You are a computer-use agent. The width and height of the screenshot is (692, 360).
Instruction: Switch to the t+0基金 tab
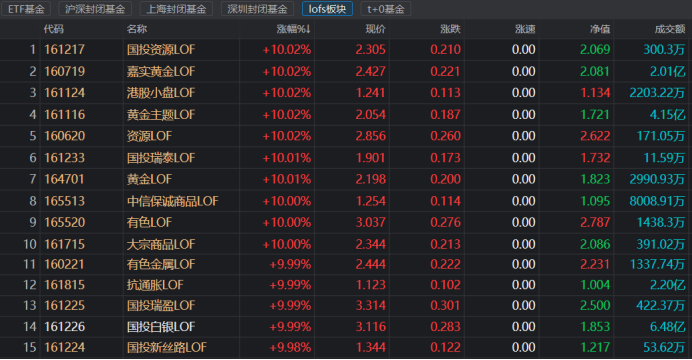(x=385, y=9)
